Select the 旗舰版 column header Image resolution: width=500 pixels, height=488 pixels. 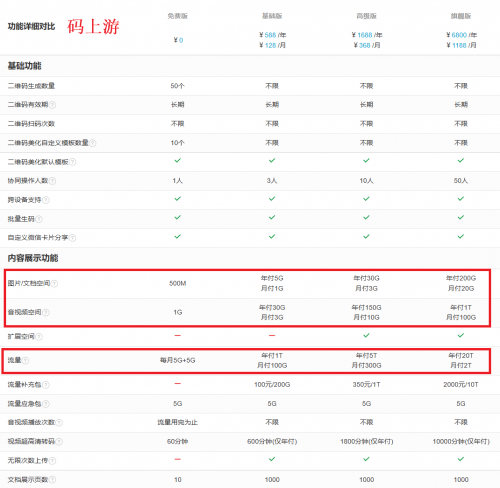pos(461,16)
